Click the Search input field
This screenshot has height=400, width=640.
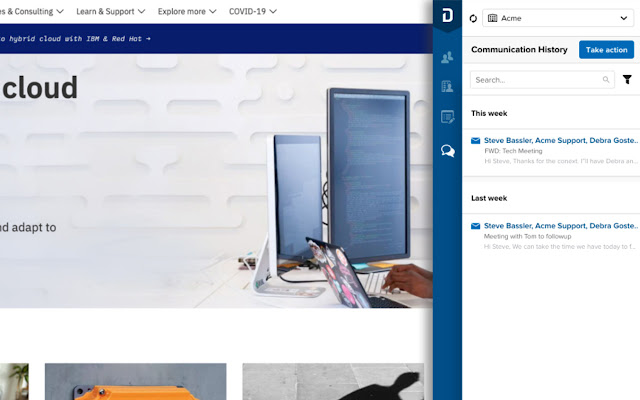click(x=542, y=80)
